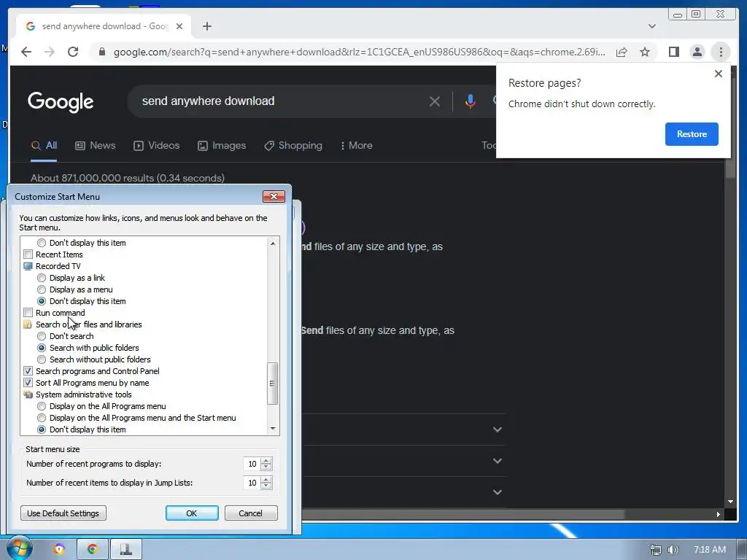Screen dimensions: 747x560
Task: Reload the page in Chrome
Action: tap(73, 52)
